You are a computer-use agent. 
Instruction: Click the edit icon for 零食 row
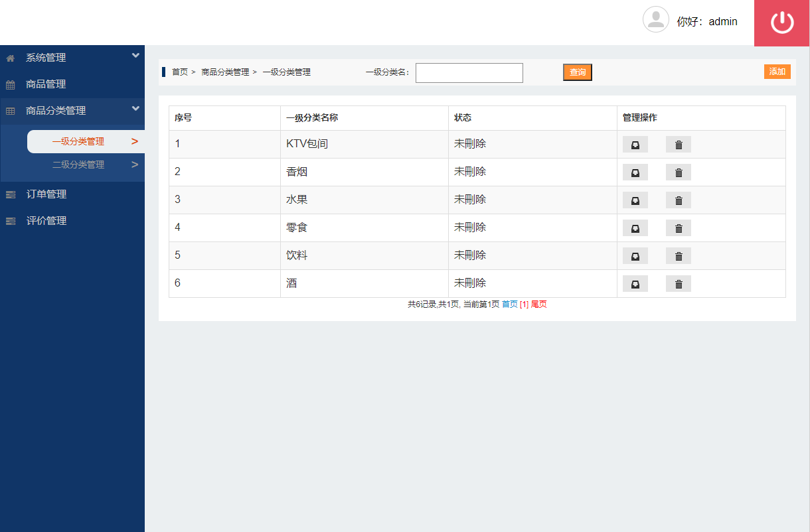coord(635,228)
